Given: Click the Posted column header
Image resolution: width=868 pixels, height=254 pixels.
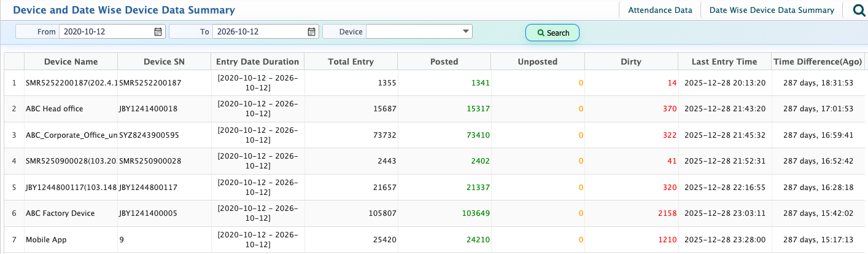Looking at the screenshot, I should pyautogui.click(x=444, y=62).
